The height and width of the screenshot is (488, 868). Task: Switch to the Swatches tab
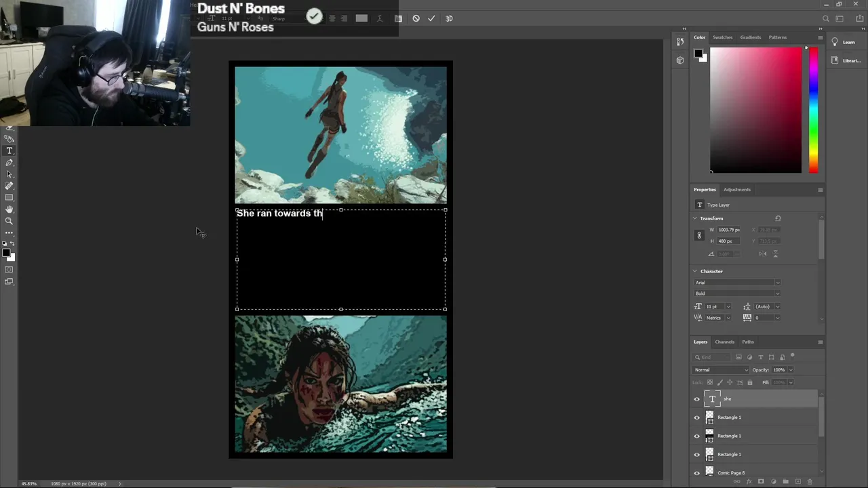click(x=722, y=37)
